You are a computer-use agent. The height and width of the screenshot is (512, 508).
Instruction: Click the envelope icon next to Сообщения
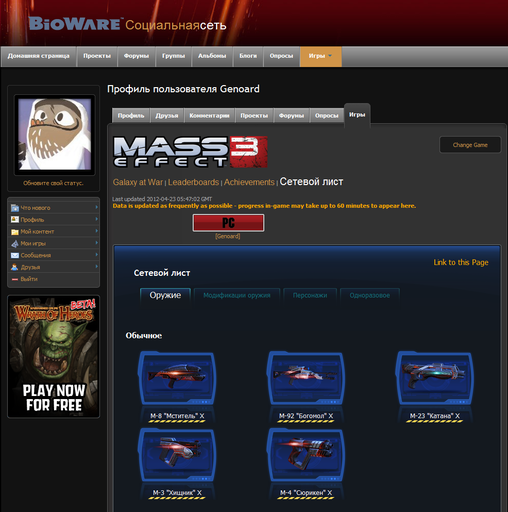15,255
